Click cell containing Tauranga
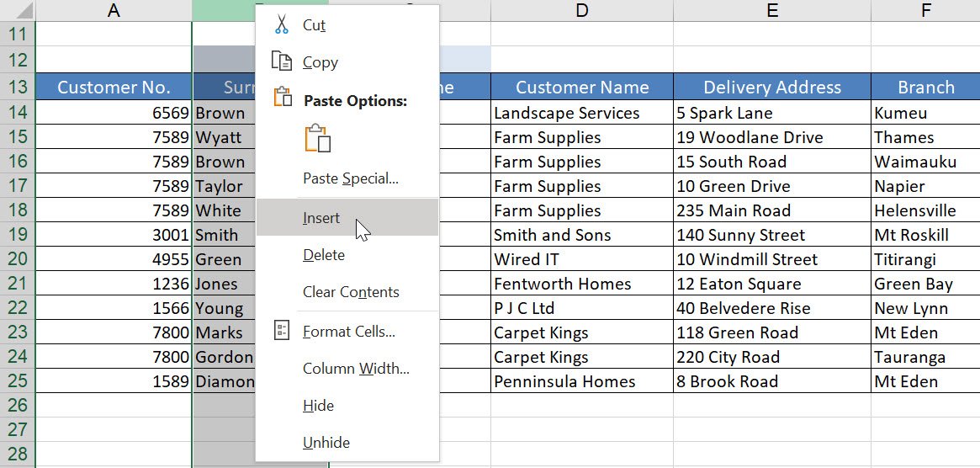Viewport: 980px width, 468px height. tap(925, 357)
